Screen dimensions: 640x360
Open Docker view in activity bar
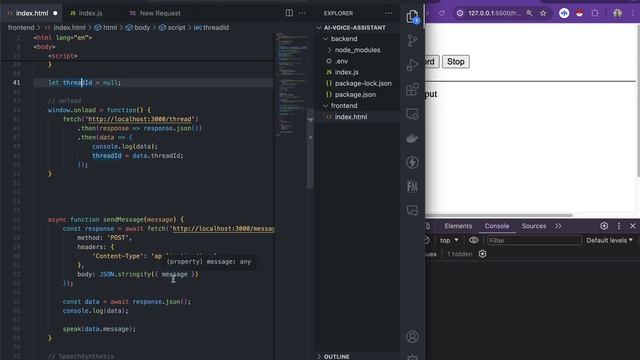tap(412, 138)
